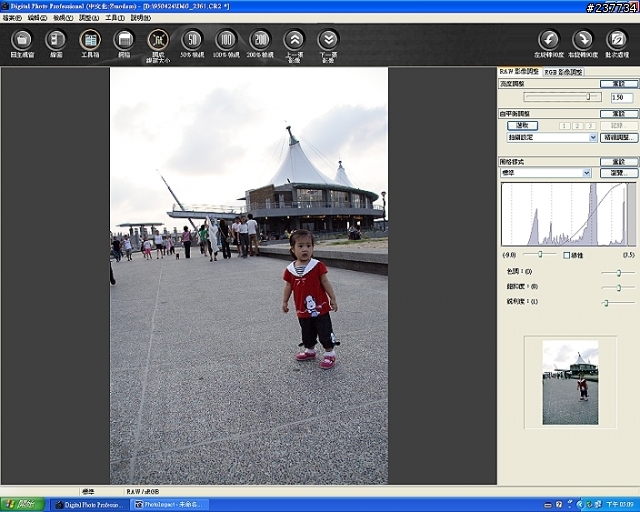Reset the brightness adjustment section

619,84
